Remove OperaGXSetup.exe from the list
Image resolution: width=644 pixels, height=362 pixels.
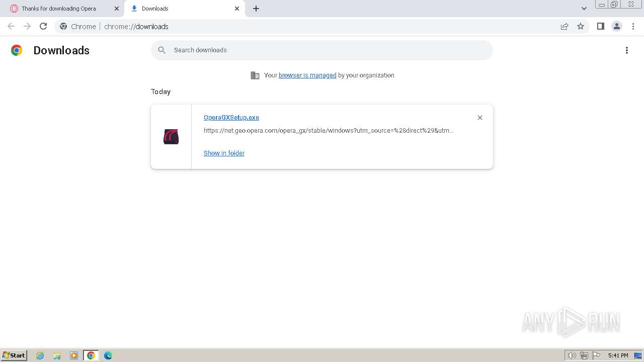pyautogui.click(x=480, y=118)
